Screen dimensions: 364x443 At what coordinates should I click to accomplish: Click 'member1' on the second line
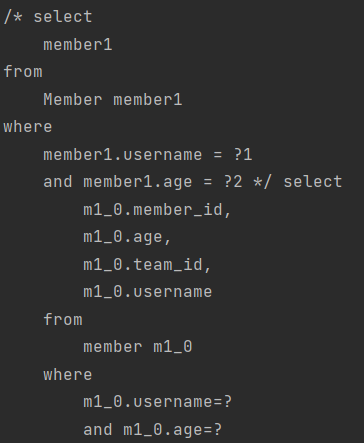pyautogui.click(x=78, y=45)
